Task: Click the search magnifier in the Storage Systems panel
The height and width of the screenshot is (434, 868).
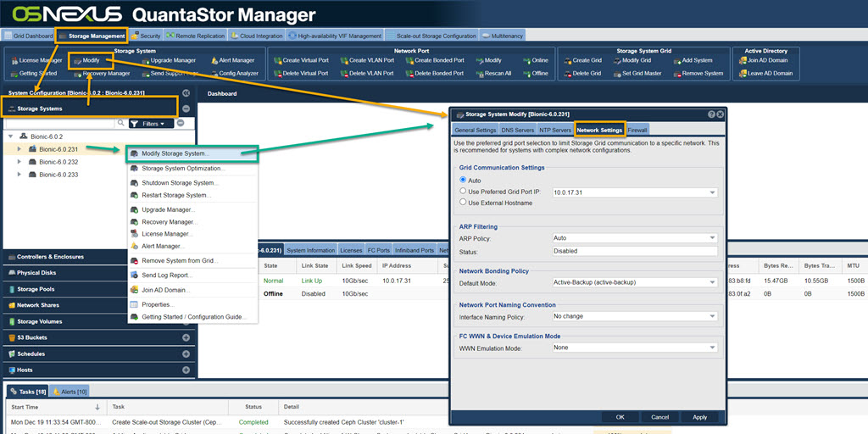Action: pyautogui.click(x=121, y=124)
